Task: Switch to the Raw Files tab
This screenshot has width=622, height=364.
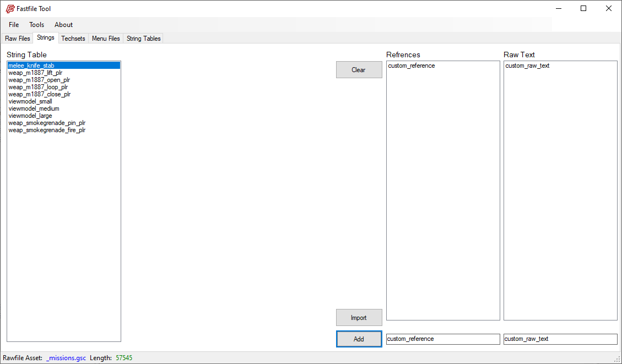Action: [18, 39]
